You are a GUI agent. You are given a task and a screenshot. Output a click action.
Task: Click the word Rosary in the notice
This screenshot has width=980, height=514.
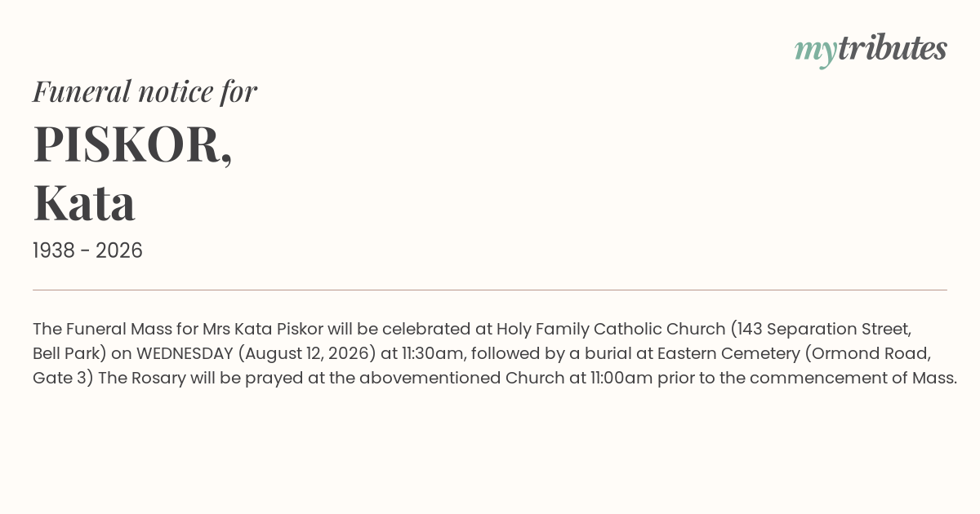159,378
